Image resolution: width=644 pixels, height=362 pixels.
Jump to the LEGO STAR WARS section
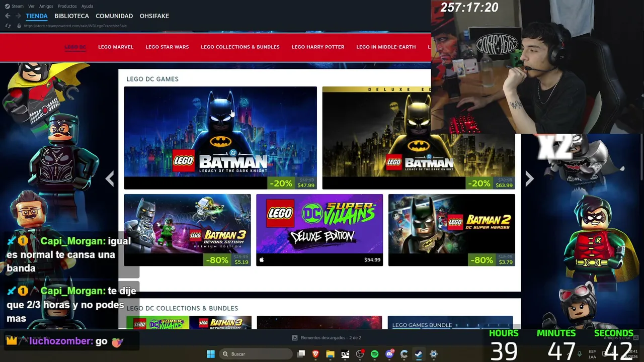coord(167,47)
